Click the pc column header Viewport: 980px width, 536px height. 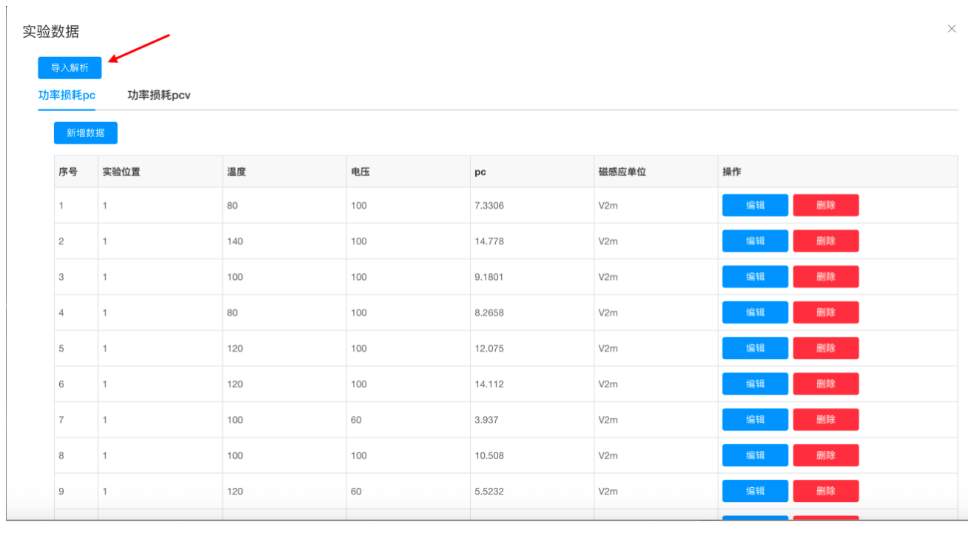tap(481, 172)
